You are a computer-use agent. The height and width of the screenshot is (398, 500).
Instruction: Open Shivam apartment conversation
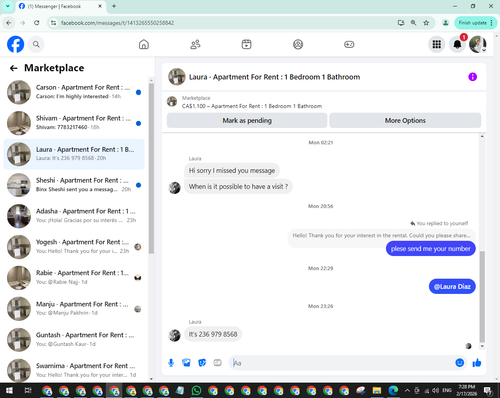point(74,123)
